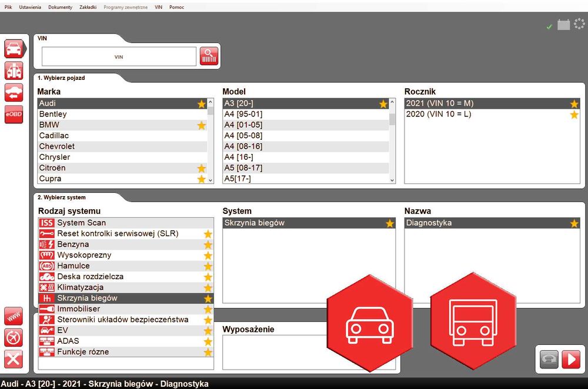Click the red play arrow start button
Screen dimensions: 588x389
point(571,360)
